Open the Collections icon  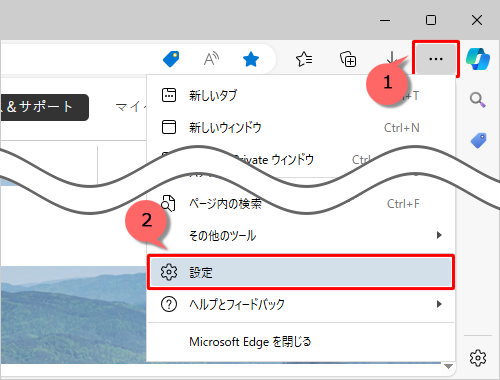pyautogui.click(x=348, y=59)
